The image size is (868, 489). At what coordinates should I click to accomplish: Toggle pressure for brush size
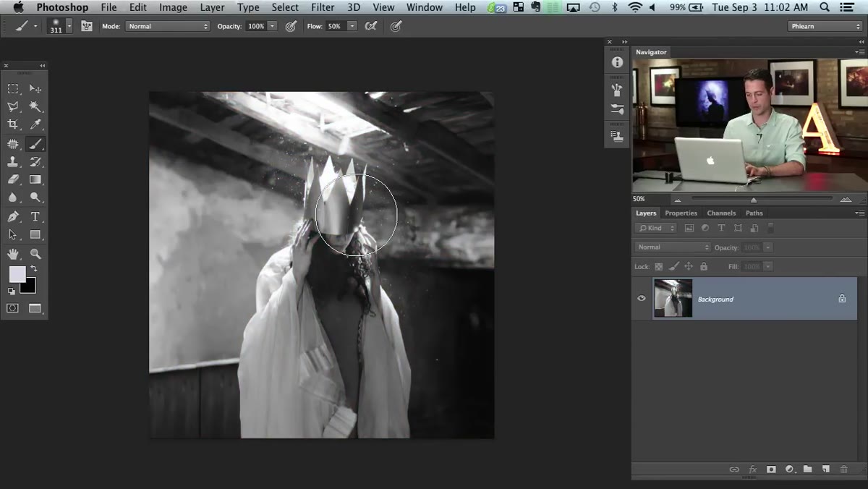pos(396,26)
